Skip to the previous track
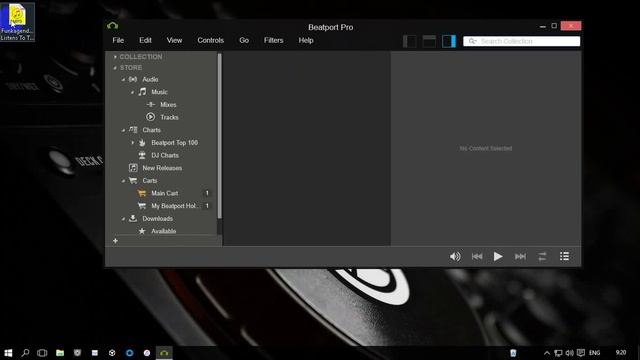Image resolution: width=640 pixels, height=360 pixels. [x=477, y=256]
